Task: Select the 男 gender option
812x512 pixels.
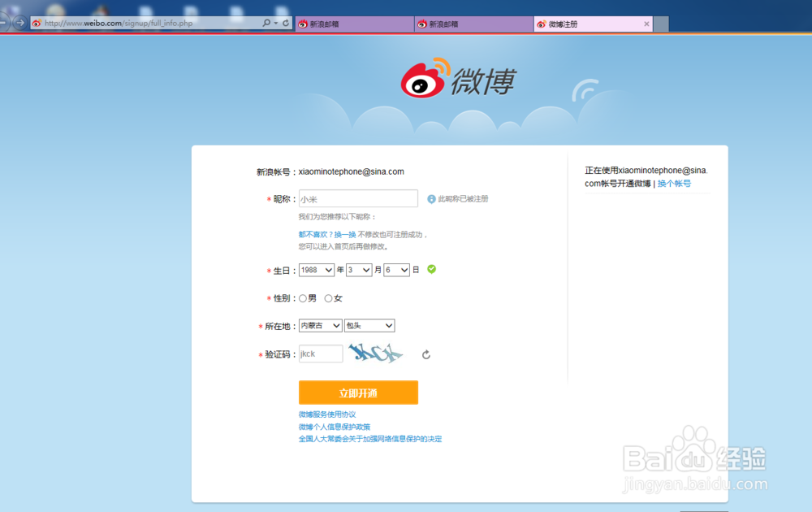Action: (x=300, y=297)
